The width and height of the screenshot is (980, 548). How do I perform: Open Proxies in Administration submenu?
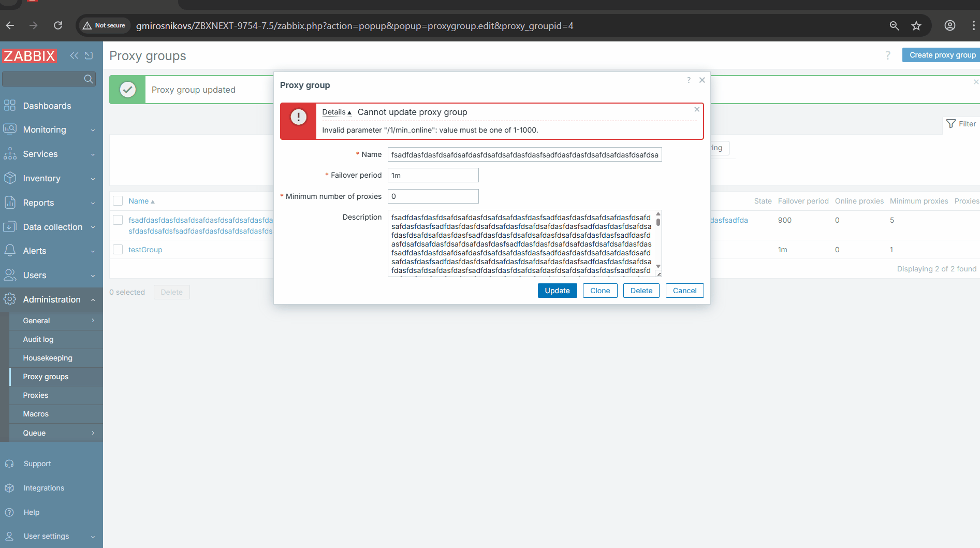(36, 395)
